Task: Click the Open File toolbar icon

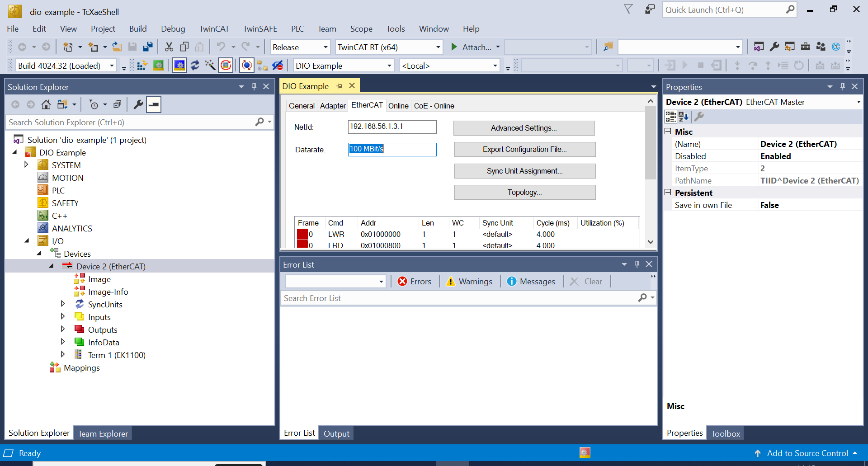Action: pos(117,47)
